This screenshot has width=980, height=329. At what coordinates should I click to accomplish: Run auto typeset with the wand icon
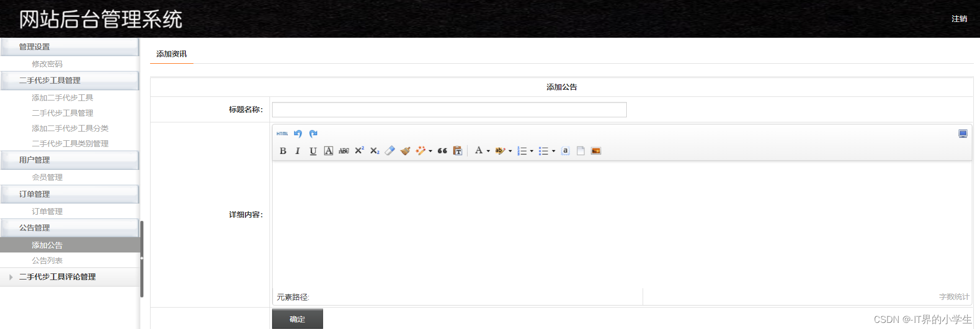[421, 151]
